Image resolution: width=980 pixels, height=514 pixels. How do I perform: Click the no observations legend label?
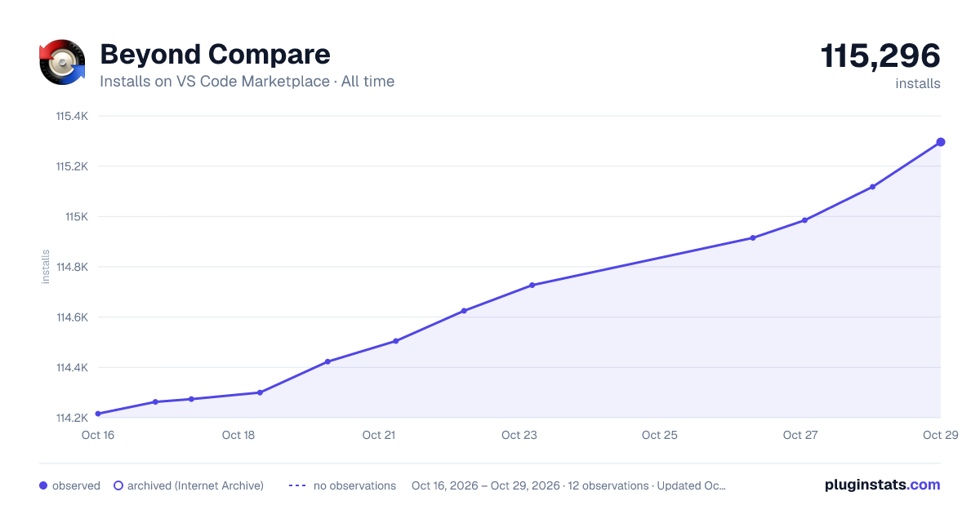[354, 485]
